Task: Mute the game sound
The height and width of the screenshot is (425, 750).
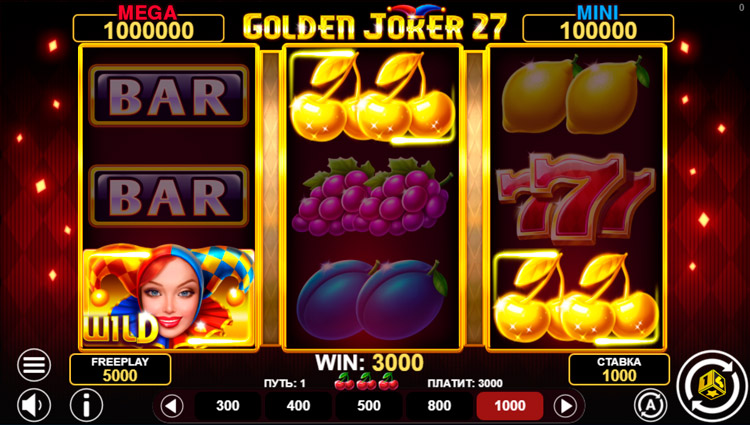Action: click(x=34, y=405)
